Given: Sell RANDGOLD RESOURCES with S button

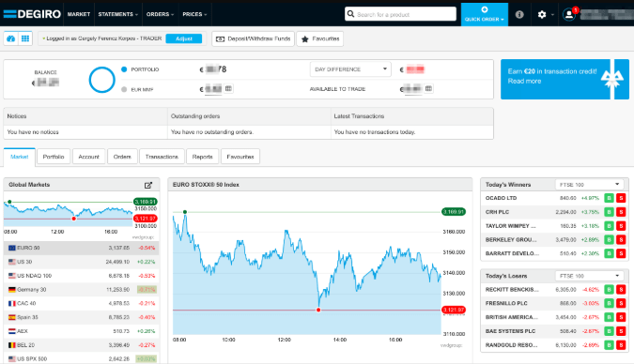Looking at the screenshot, I should [621, 345].
